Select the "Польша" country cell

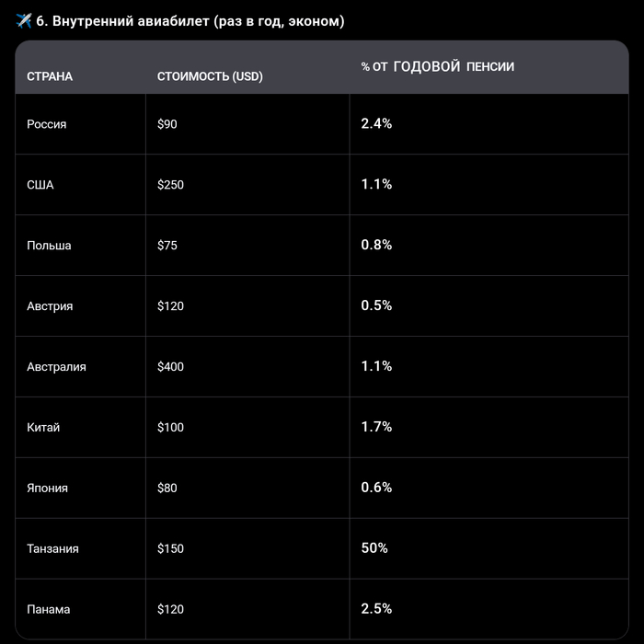(x=49, y=246)
